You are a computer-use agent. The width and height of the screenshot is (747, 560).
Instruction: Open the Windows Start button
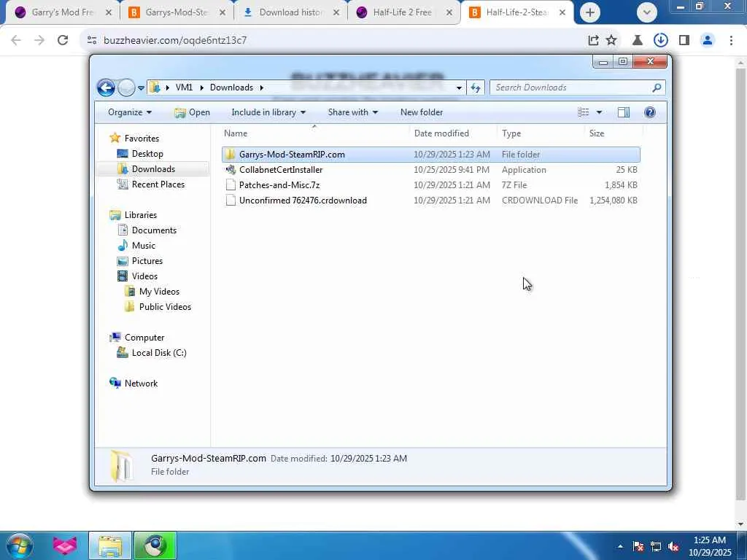[20, 545]
